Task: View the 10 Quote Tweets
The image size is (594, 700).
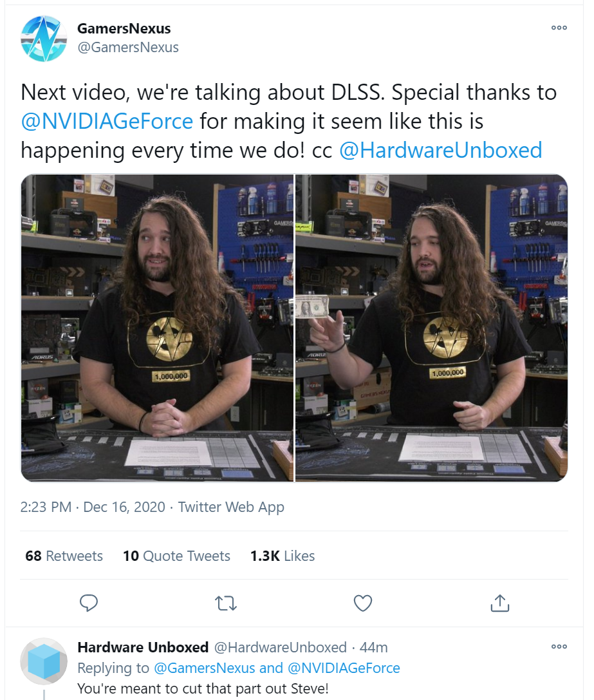Action: (176, 556)
